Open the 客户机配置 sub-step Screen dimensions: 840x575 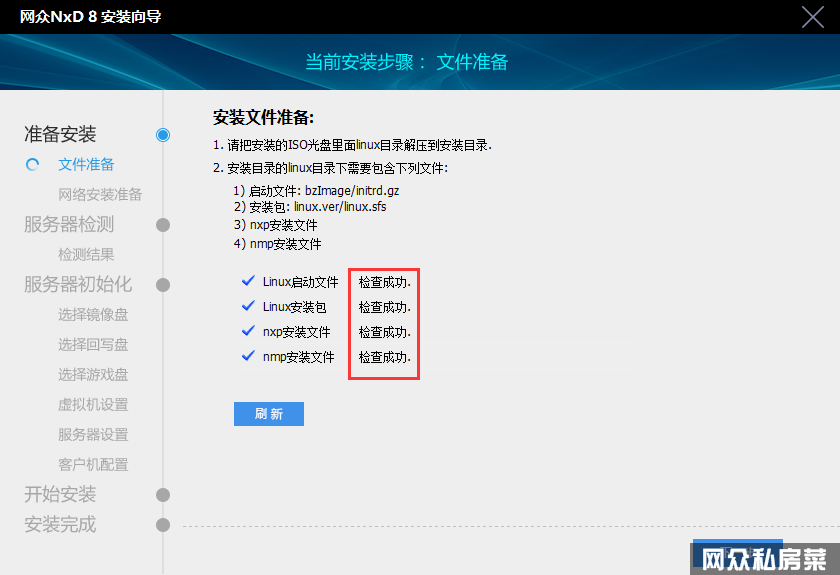pyautogui.click(x=93, y=465)
